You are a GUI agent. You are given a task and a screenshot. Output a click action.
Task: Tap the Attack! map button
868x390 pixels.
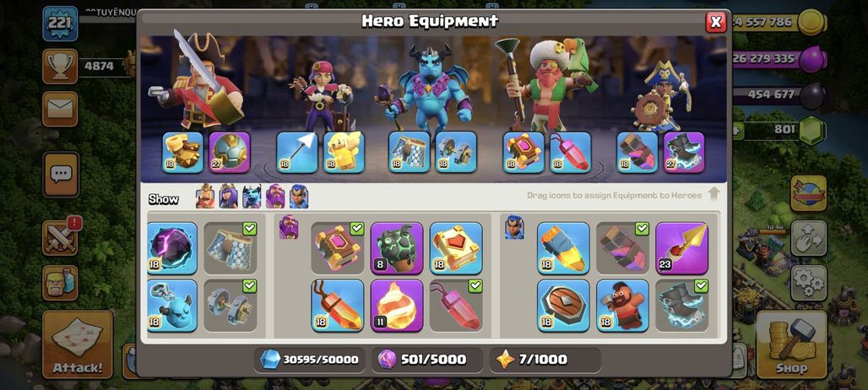pyautogui.click(x=78, y=344)
